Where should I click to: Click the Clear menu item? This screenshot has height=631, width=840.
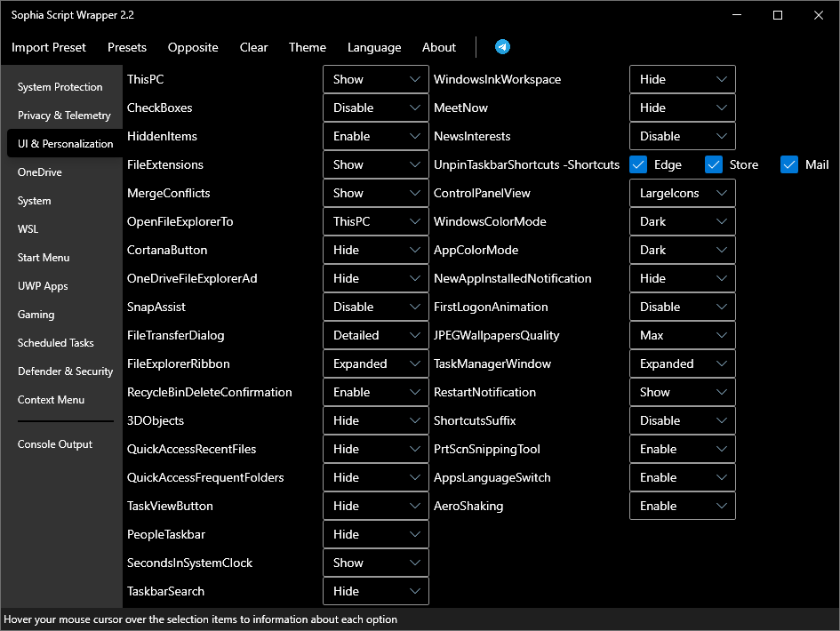253,47
